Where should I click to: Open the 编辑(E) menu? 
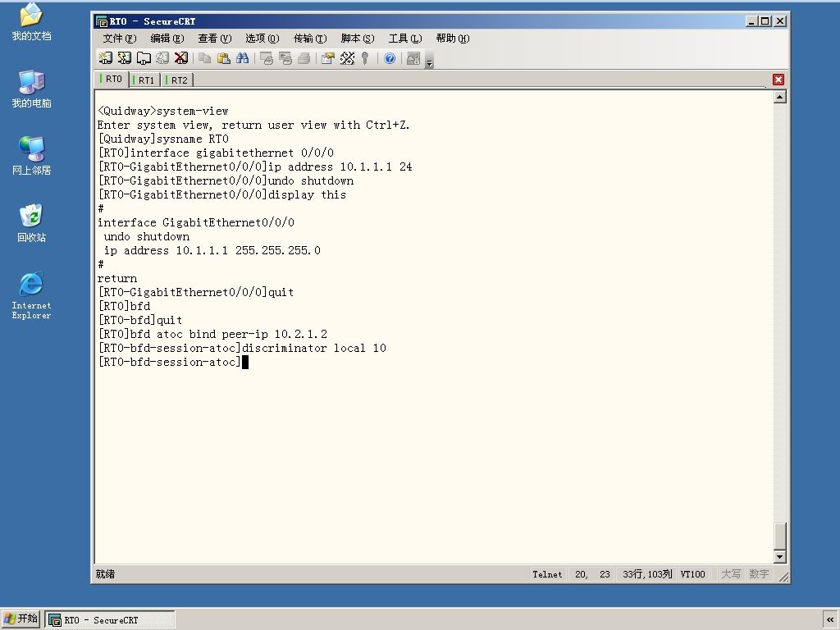click(x=167, y=38)
